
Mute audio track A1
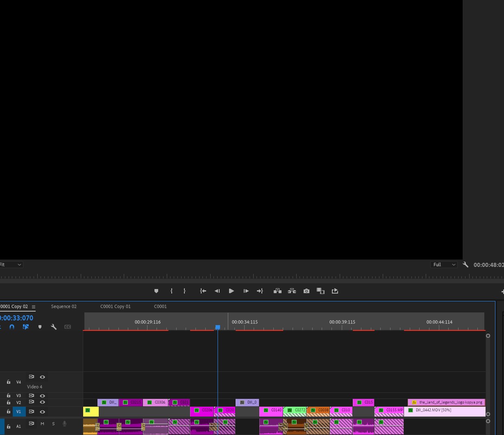click(42, 424)
